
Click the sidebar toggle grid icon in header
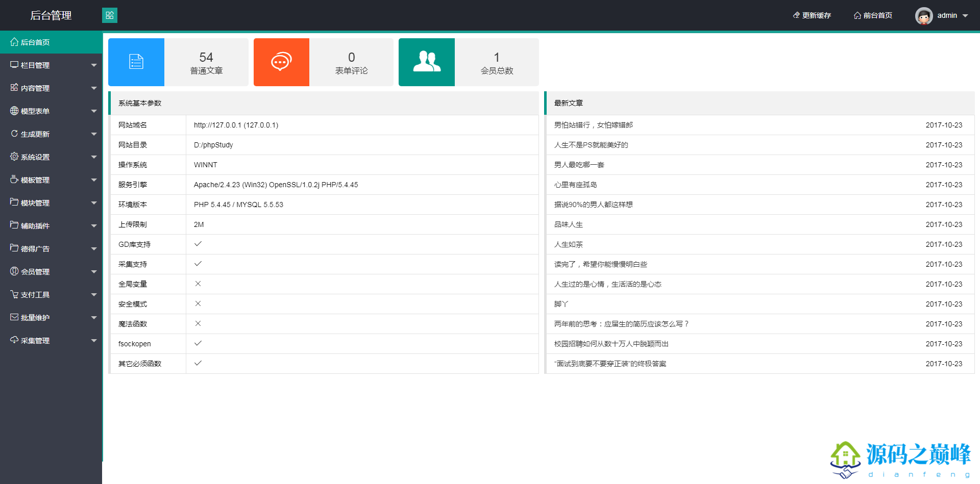(x=110, y=15)
